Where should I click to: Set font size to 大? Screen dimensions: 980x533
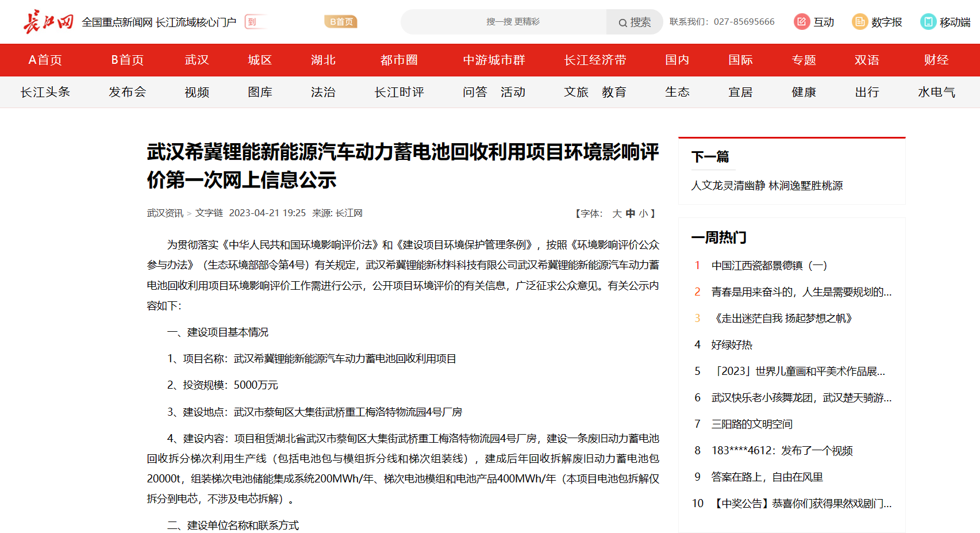coord(617,213)
